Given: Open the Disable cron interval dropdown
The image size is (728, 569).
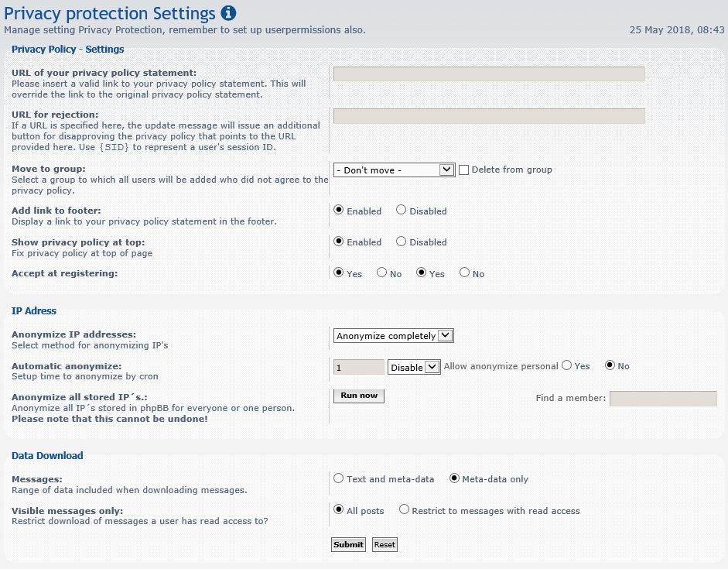Looking at the screenshot, I should click(414, 367).
